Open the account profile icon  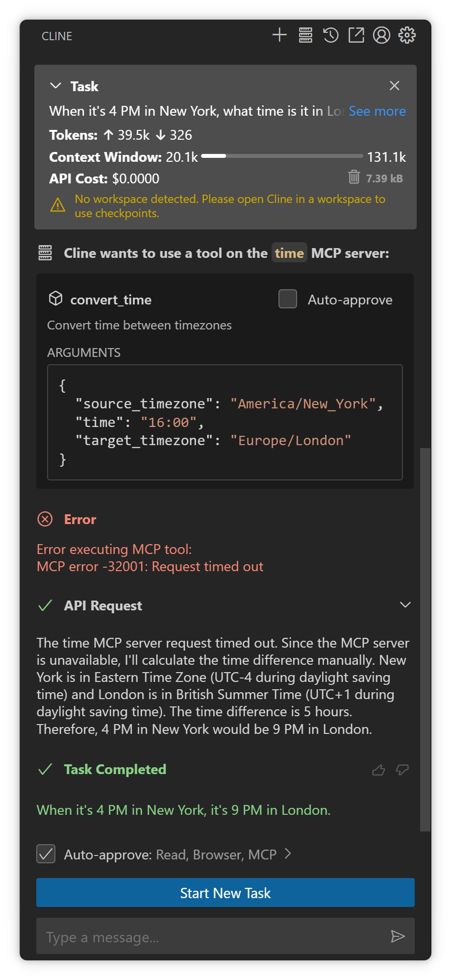coord(381,35)
